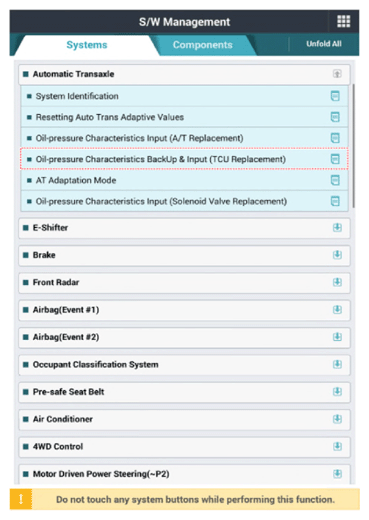Click document icon for Oil-pressure Input (A/T Replacement)

tap(335, 138)
